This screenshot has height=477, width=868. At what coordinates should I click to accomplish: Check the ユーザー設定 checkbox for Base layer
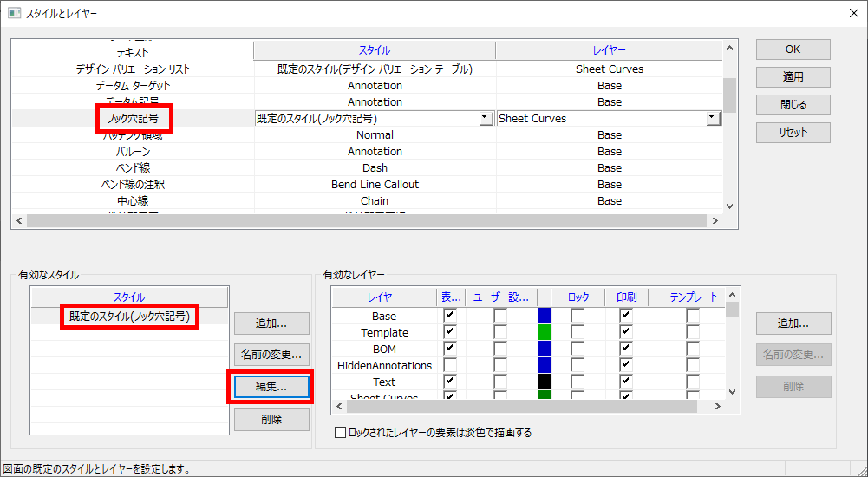coord(500,316)
